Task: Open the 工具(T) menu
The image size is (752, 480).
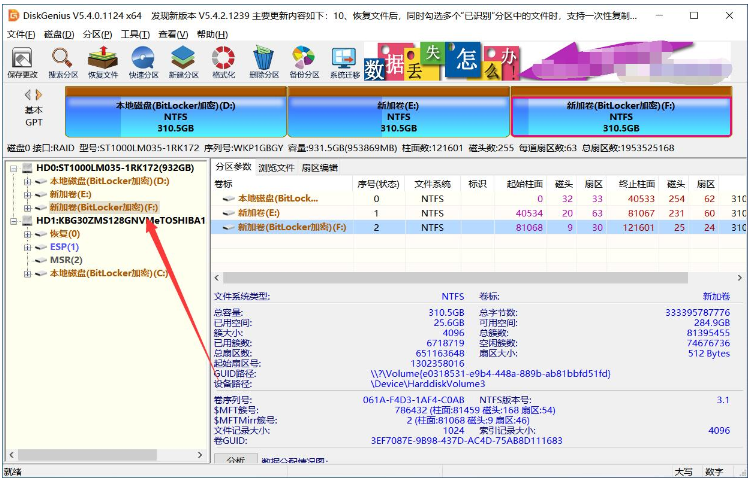Action: 135,34
